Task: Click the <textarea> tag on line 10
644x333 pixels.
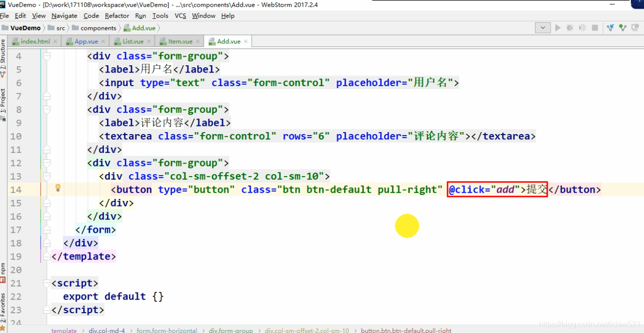Action: point(125,136)
